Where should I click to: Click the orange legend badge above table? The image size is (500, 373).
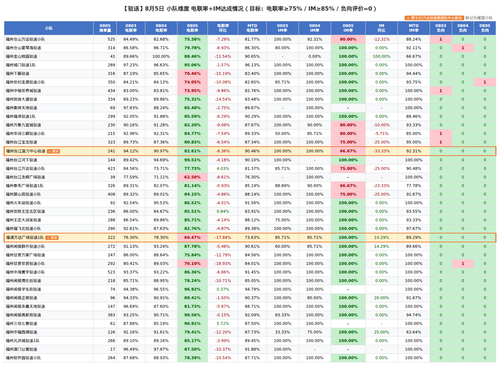click(x=434, y=18)
